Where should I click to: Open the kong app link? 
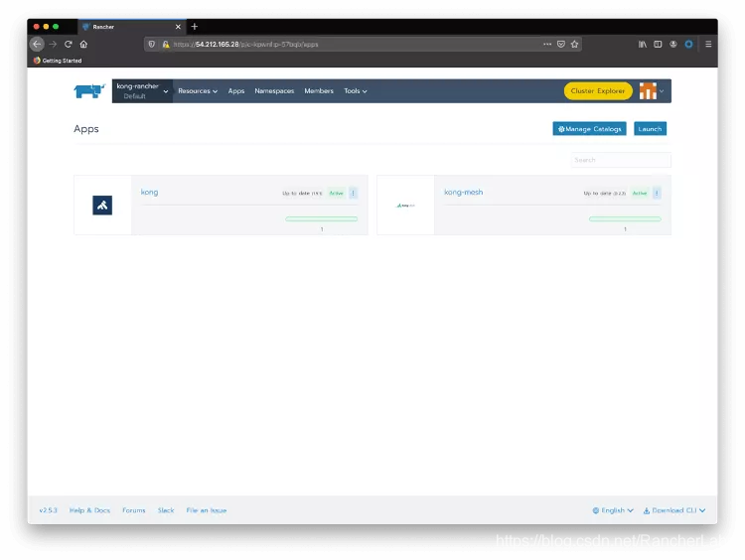click(149, 192)
